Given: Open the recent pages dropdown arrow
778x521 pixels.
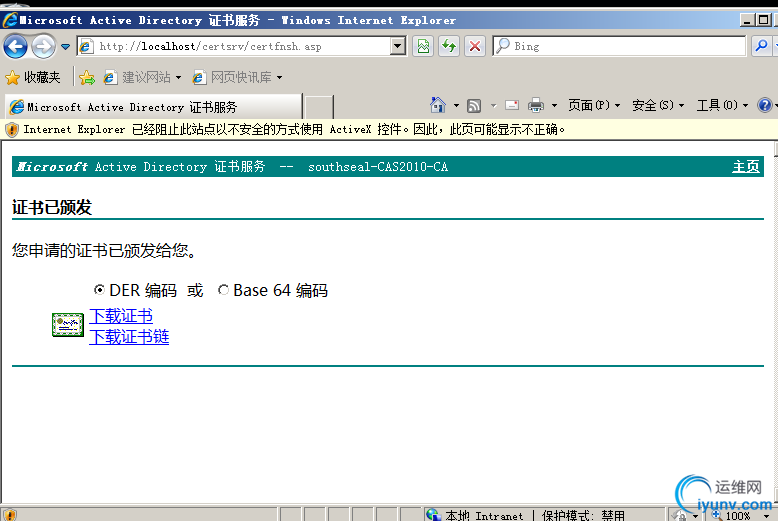Looking at the screenshot, I should (65, 47).
